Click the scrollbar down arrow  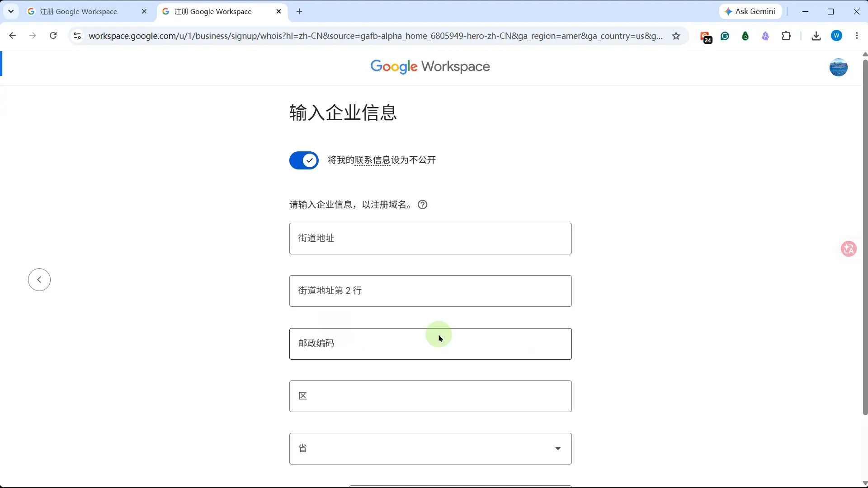point(865,483)
